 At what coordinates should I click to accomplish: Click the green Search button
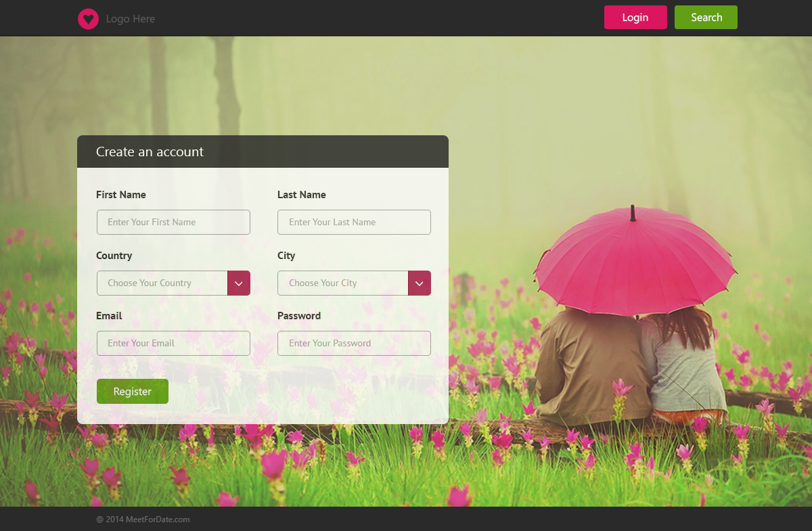pyautogui.click(x=706, y=18)
